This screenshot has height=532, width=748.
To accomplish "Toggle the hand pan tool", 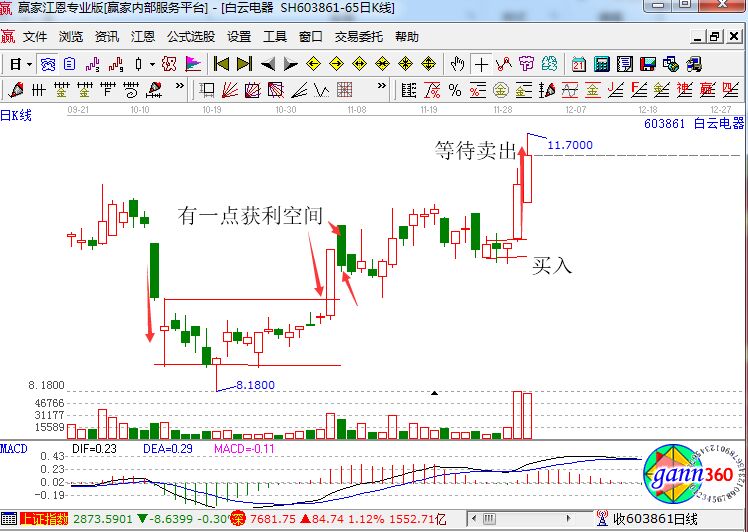I will pos(458,64).
